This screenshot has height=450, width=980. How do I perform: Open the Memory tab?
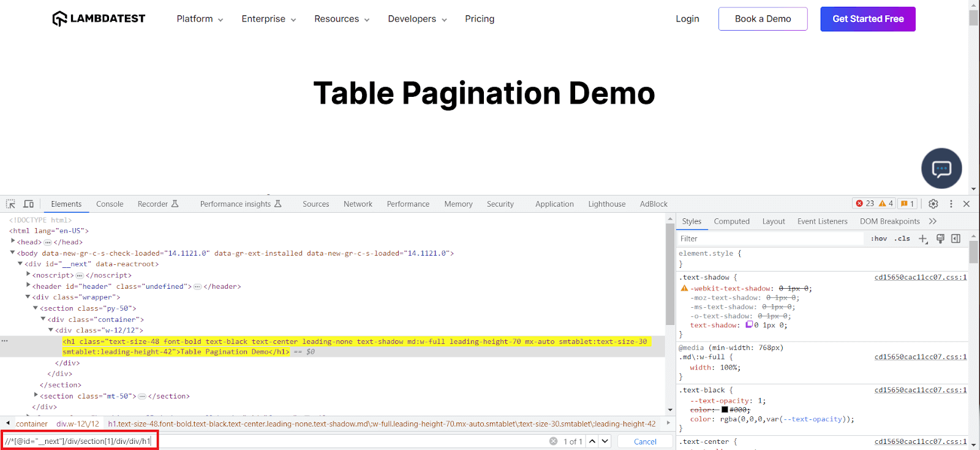[458, 204]
